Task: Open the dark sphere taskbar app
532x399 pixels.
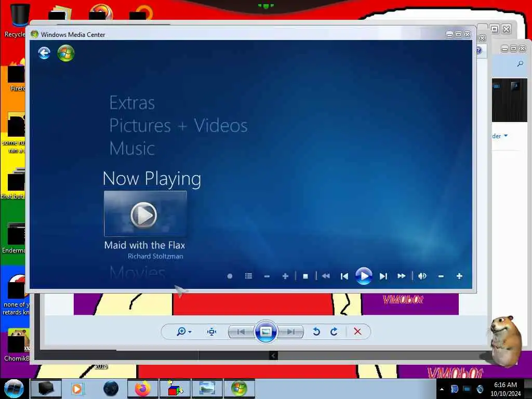Action: click(x=111, y=389)
